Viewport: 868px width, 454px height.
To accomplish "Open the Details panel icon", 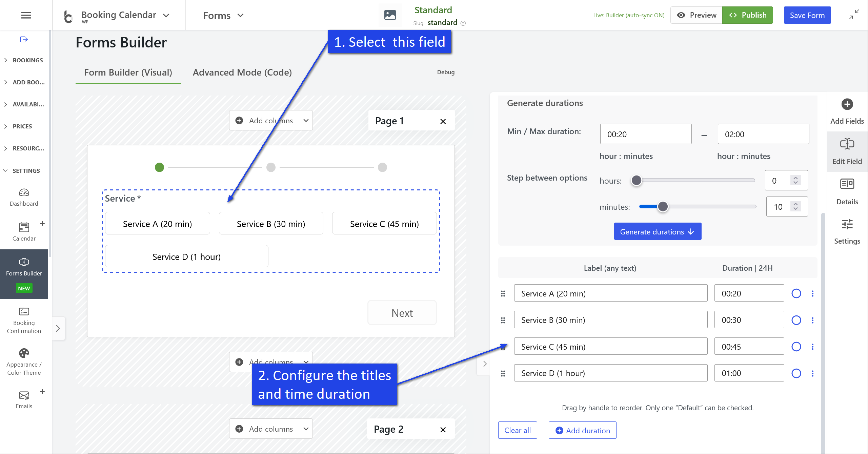I will click(847, 184).
